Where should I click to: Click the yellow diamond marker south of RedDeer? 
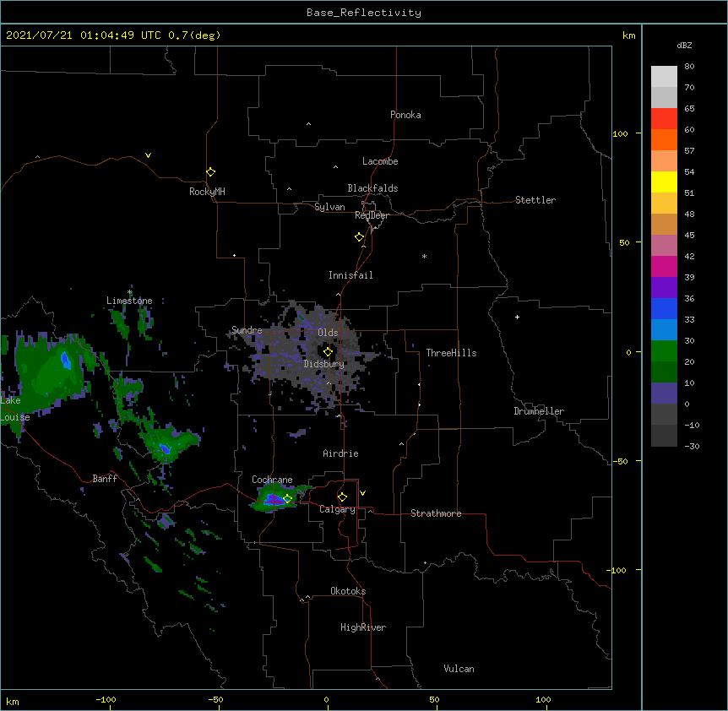[360, 237]
